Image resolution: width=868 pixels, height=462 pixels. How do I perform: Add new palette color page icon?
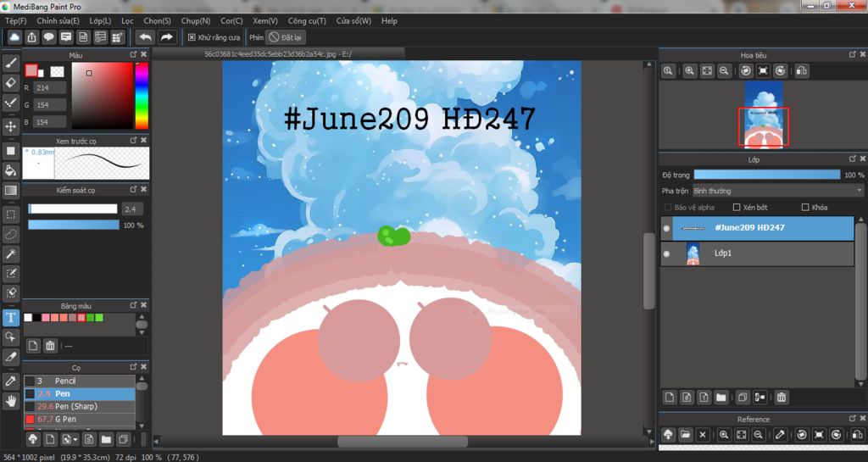(33, 346)
